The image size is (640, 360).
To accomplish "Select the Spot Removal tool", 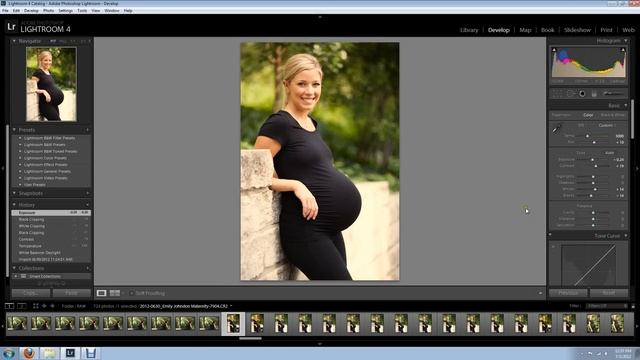I will (570, 94).
